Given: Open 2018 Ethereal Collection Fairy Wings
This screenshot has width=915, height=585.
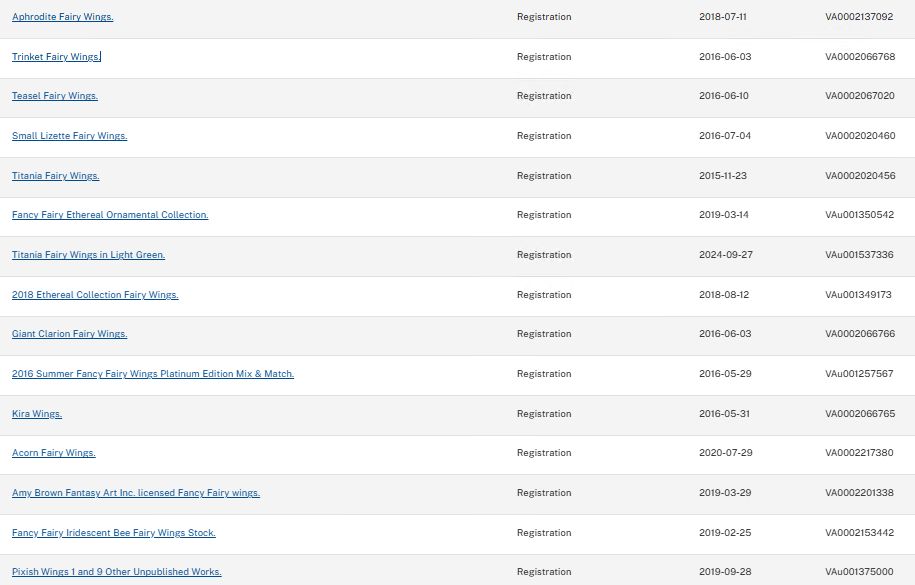Looking at the screenshot, I should [95, 295].
